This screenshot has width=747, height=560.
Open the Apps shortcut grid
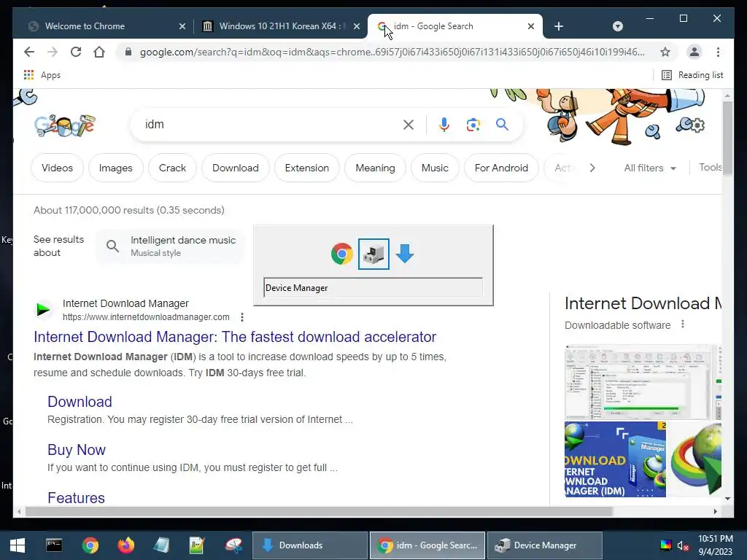[x=42, y=75]
